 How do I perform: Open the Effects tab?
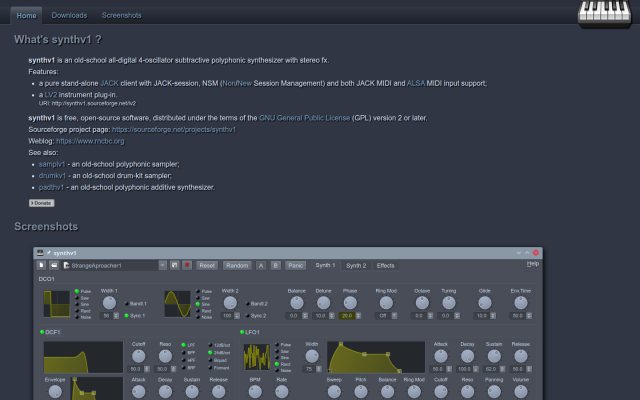pos(385,266)
